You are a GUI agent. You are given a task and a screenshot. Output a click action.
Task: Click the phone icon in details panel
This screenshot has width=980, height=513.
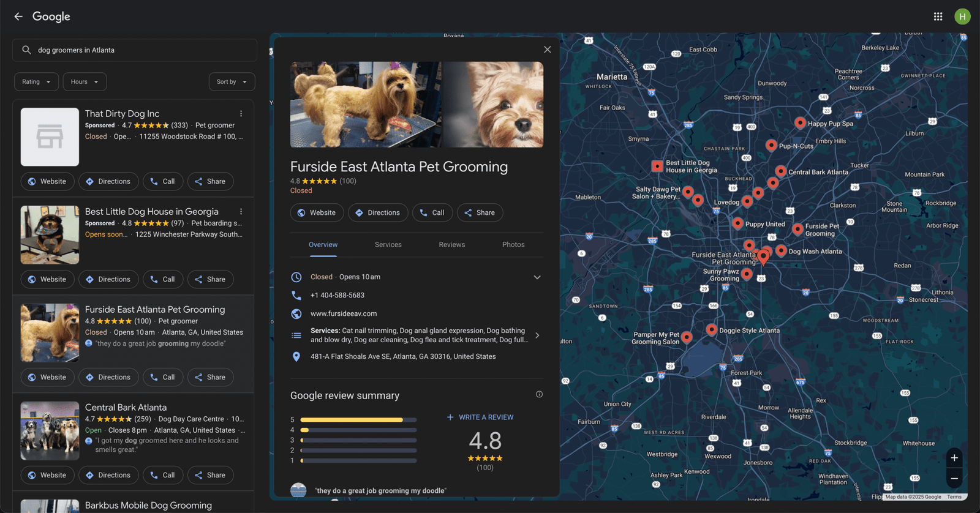click(x=296, y=295)
